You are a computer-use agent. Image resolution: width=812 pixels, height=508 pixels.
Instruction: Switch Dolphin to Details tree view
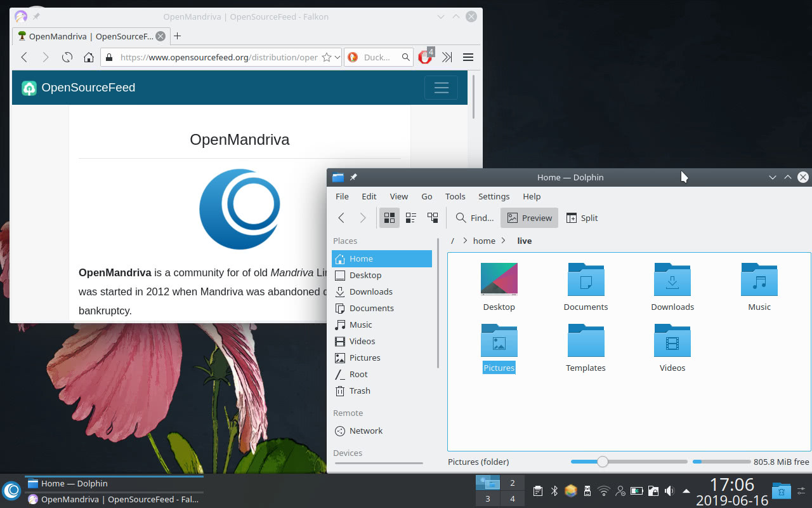(433, 218)
